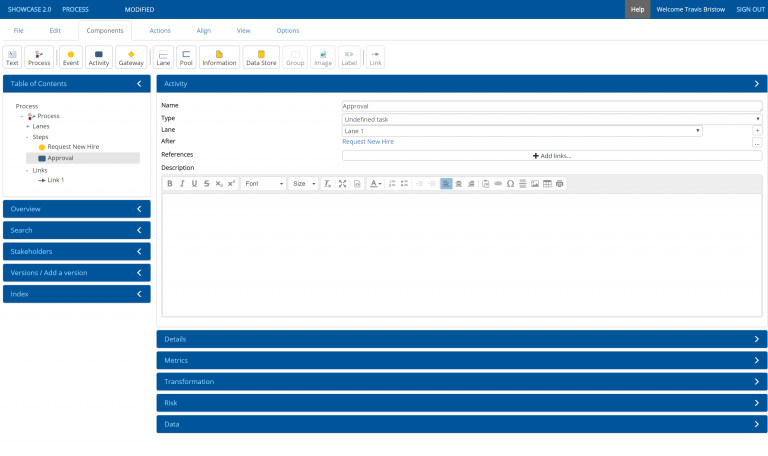Open the text color dropdown
768x456 pixels.
point(376,184)
